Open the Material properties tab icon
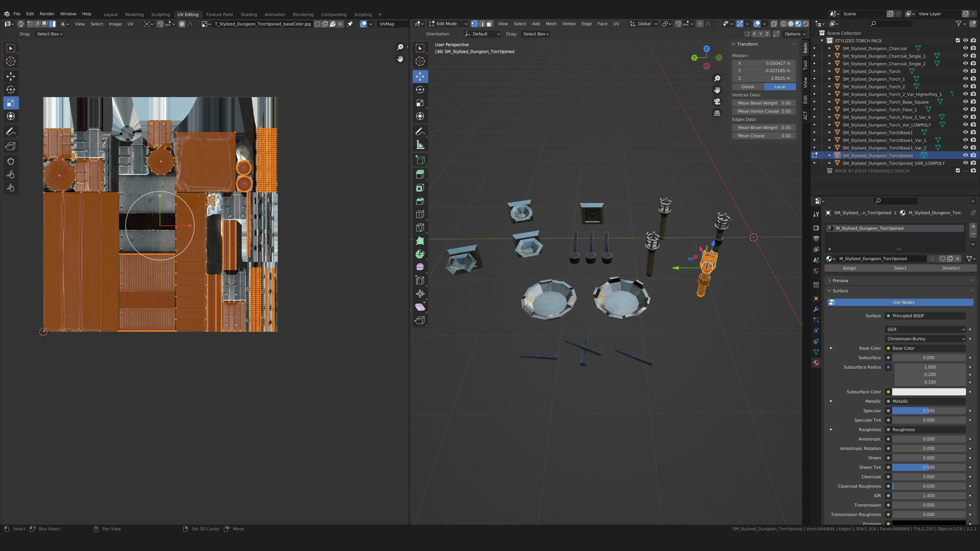 (x=816, y=363)
